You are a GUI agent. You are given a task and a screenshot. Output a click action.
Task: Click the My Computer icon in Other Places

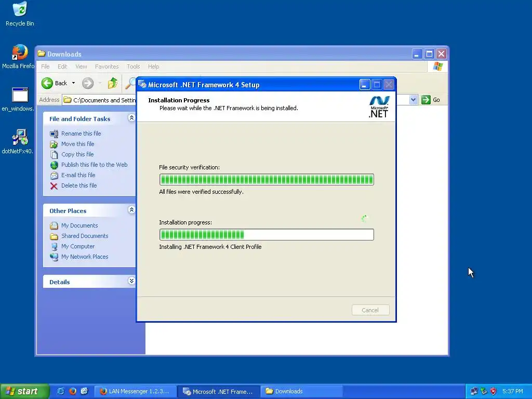(54, 247)
